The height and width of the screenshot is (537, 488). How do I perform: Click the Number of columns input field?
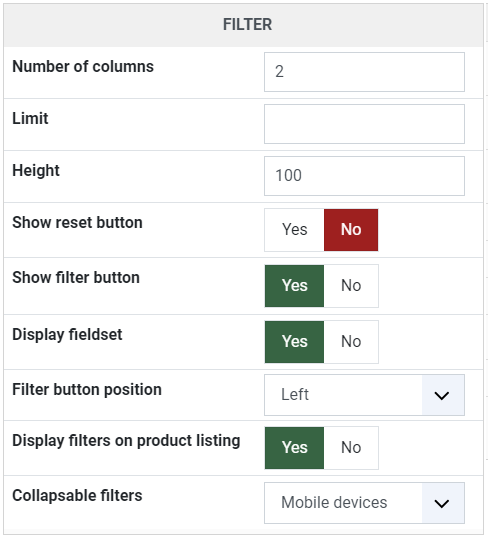364,72
